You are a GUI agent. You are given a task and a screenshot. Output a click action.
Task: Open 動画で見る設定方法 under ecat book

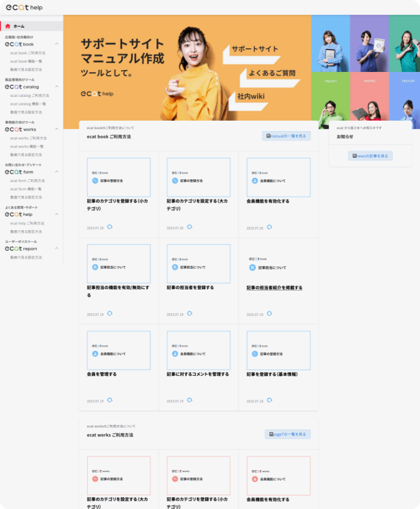point(26,70)
